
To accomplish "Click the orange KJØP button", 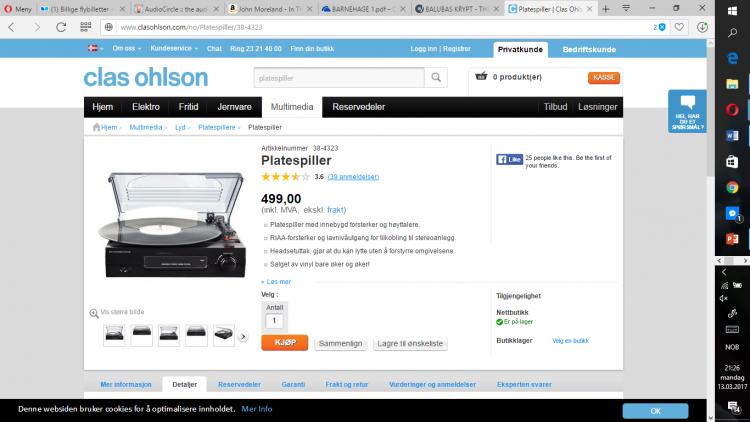I will pos(285,343).
